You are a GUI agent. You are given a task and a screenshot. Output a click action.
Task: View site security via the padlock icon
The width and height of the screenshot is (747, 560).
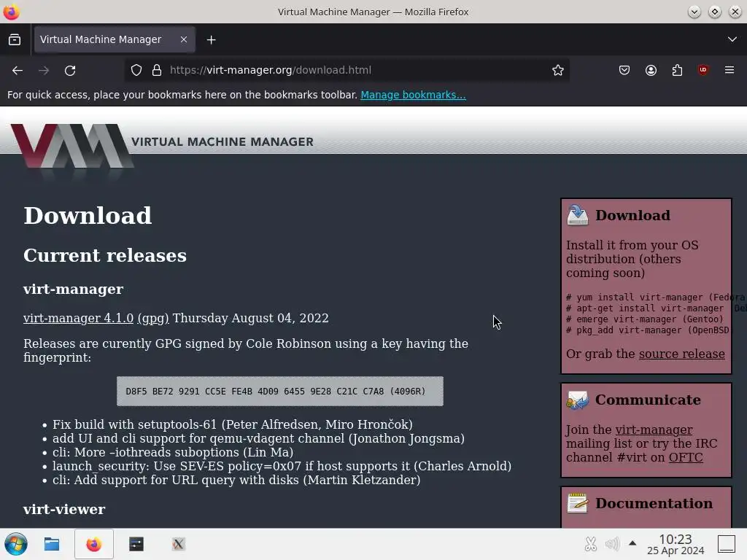[x=157, y=71]
